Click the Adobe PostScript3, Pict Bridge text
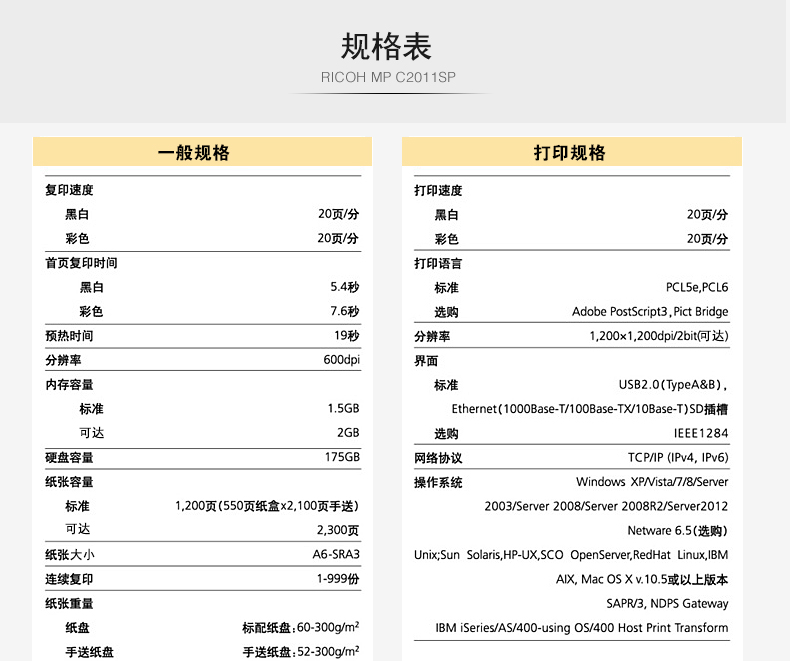 [650, 311]
